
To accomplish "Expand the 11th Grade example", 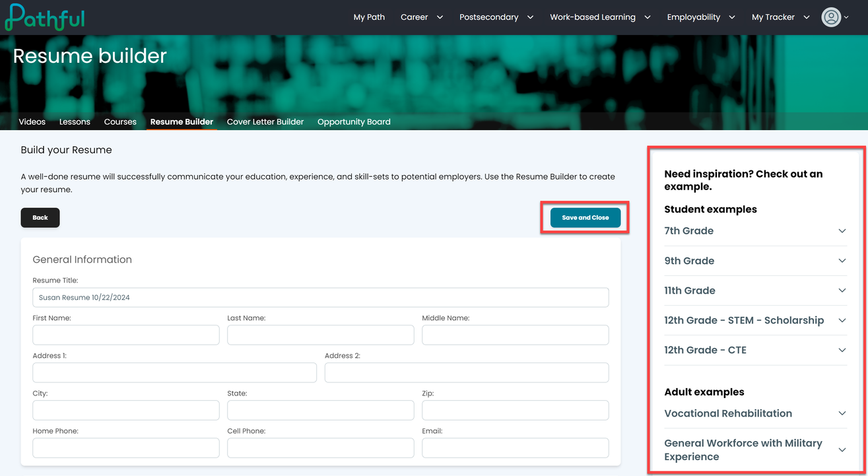I will pos(756,290).
